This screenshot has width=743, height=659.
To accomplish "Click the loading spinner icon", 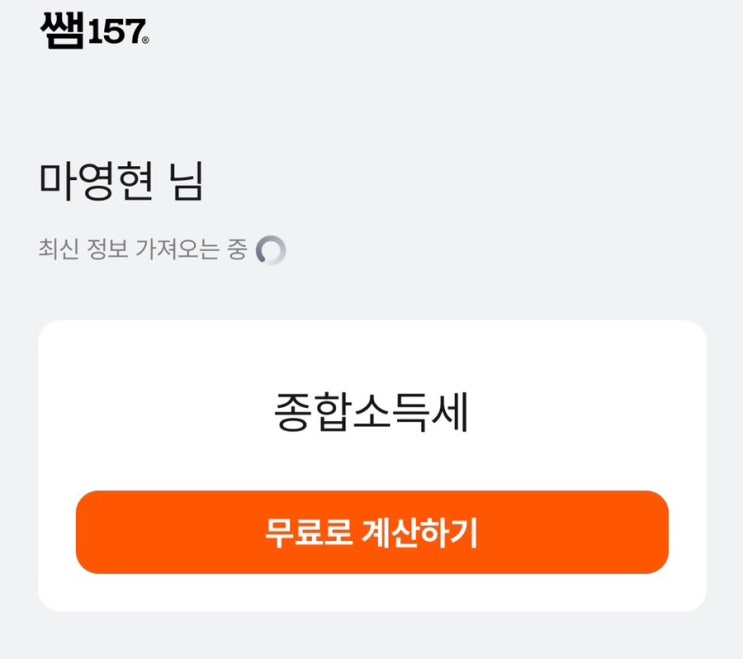I will tap(270, 250).
